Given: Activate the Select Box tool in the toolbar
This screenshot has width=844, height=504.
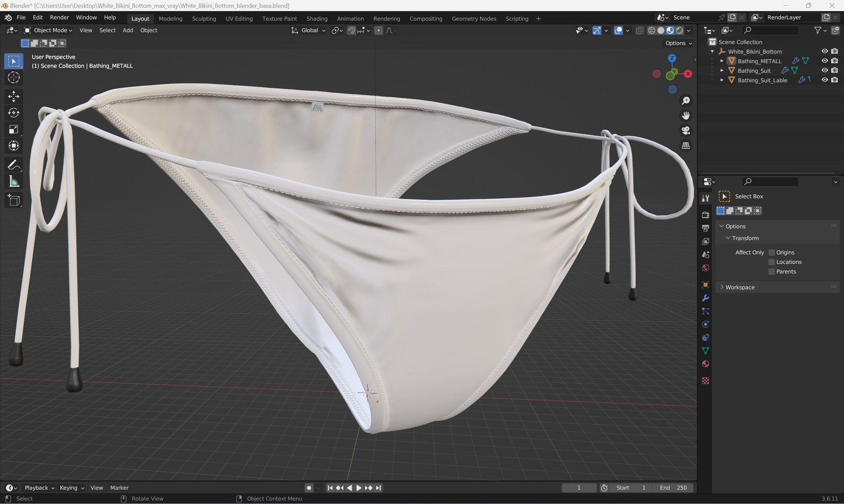Looking at the screenshot, I should pos(14,61).
